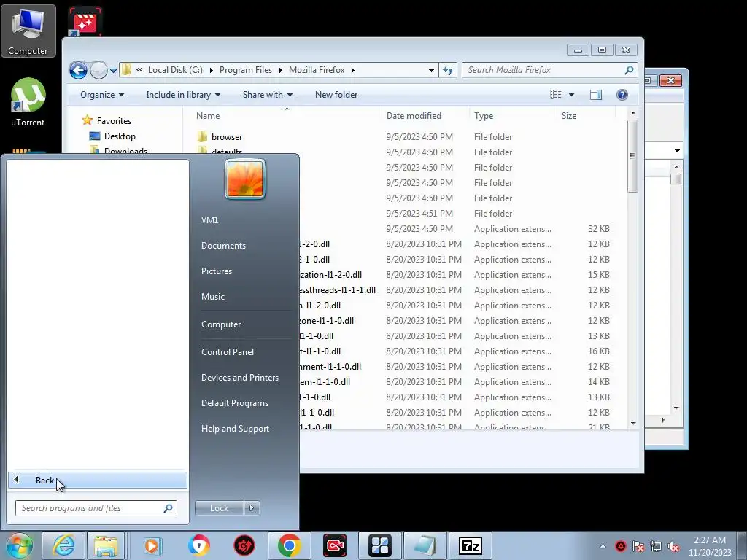Click the muted volume tray icon
Image resolution: width=747 pixels, height=560 pixels.
(x=673, y=546)
